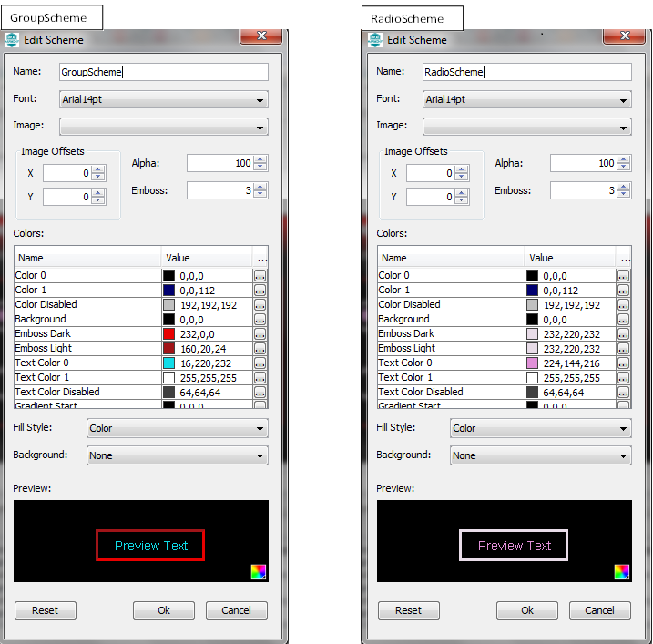Screen dimensions: 653x644
Task: Click the Name field containing RadioScheme
Action: pos(527,72)
